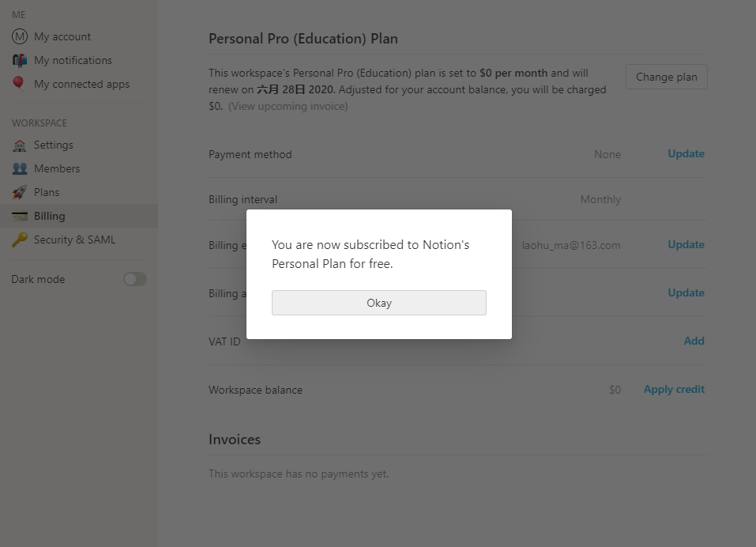This screenshot has height=547, width=756.
Task: Update the payment method
Action: (x=686, y=154)
